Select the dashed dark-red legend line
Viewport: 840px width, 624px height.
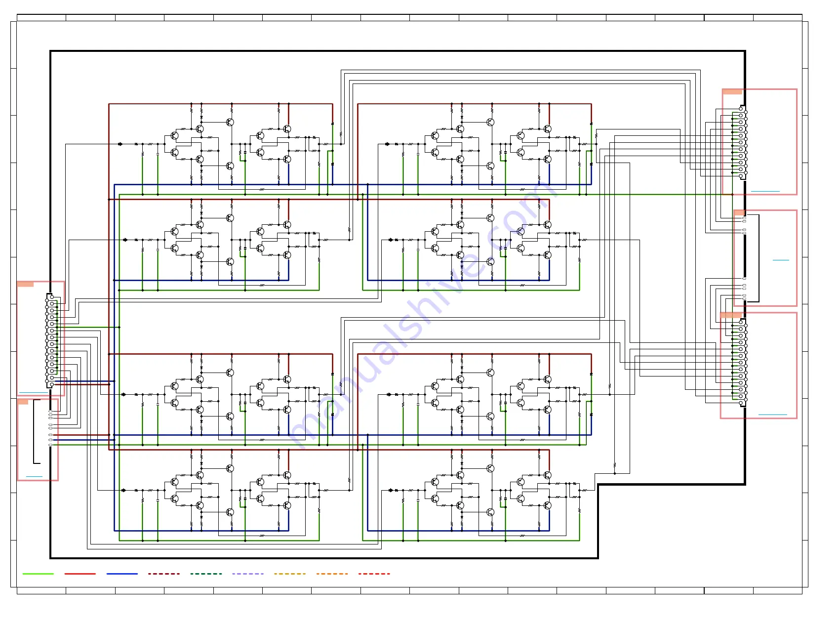coord(164,574)
